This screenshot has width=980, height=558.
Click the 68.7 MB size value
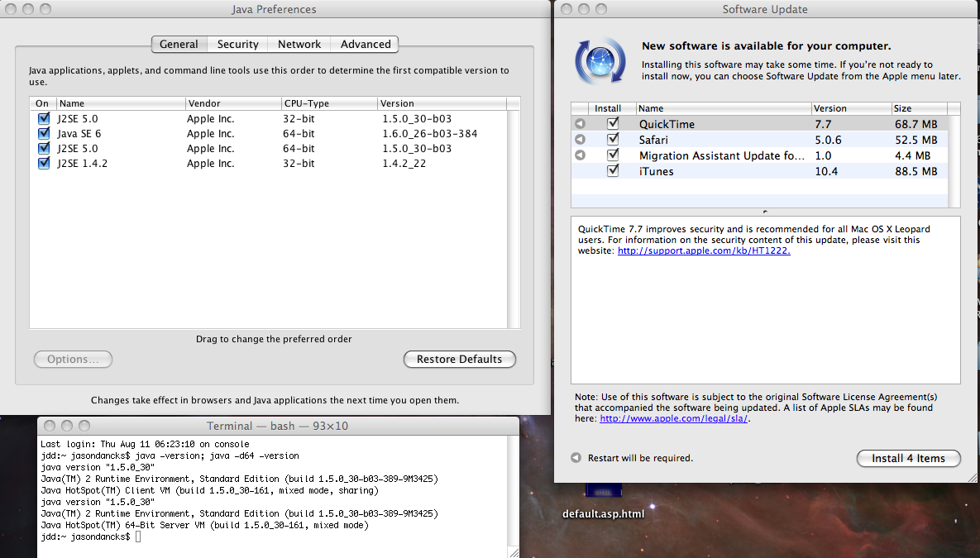pos(915,124)
